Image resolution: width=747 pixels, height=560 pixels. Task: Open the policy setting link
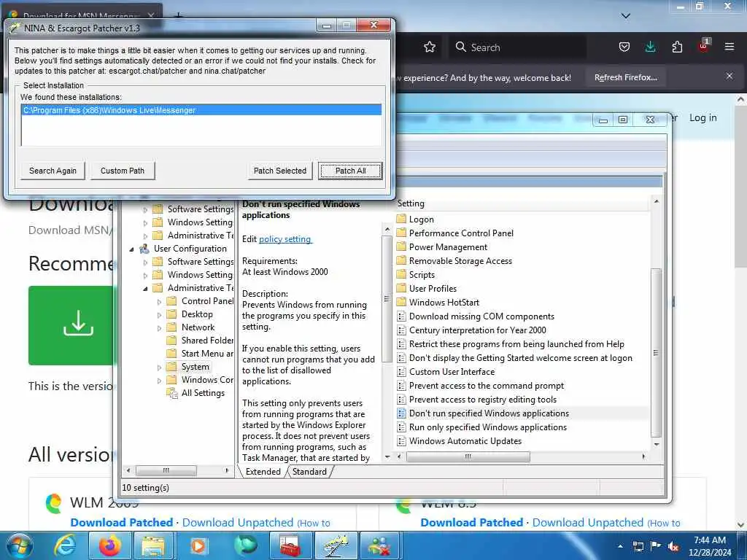coord(285,239)
